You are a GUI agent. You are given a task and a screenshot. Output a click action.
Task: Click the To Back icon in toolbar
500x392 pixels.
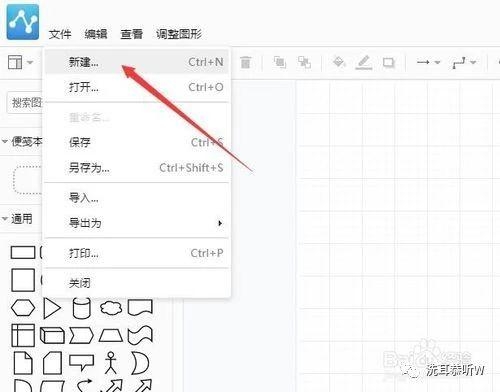click(304, 62)
